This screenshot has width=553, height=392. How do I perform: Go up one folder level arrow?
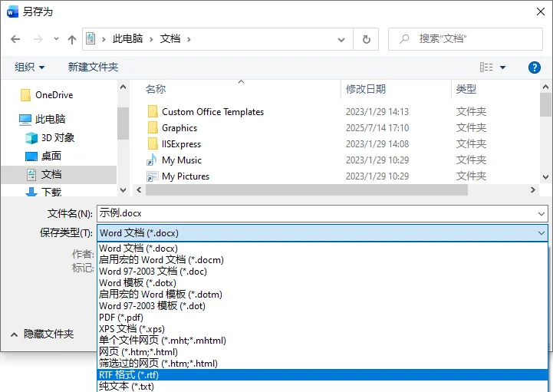72,39
